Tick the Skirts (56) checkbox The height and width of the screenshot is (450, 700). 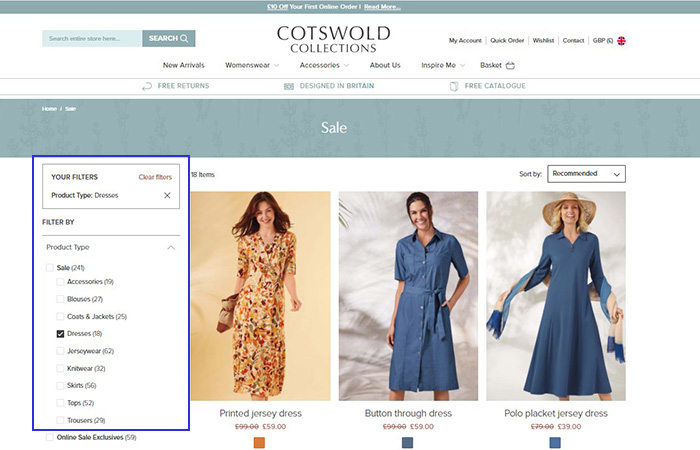click(60, 385)
